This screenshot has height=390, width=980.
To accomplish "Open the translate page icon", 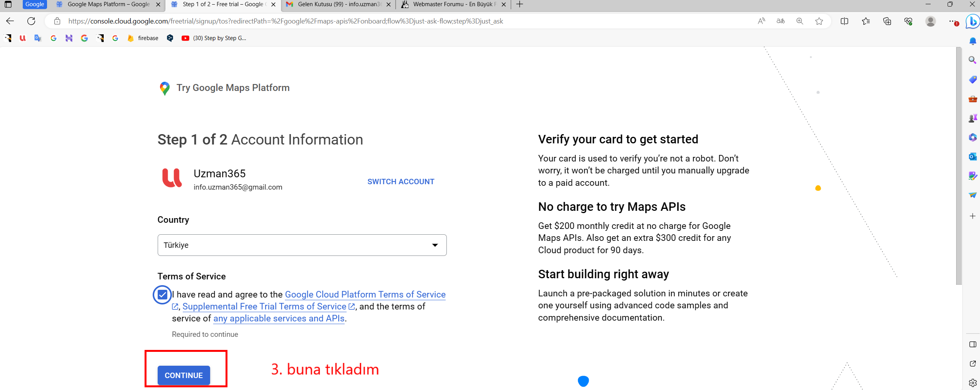I will (x=781, y=21).
